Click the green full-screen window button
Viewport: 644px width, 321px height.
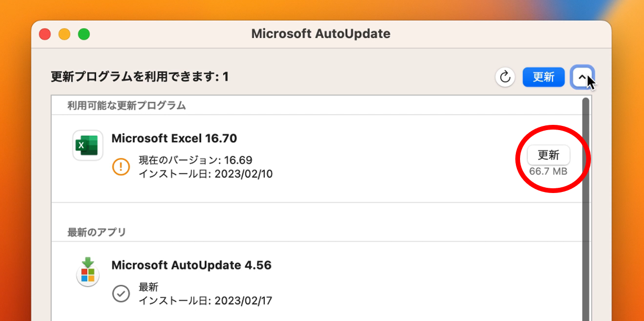pyautogui.click(x=84, y=34)
